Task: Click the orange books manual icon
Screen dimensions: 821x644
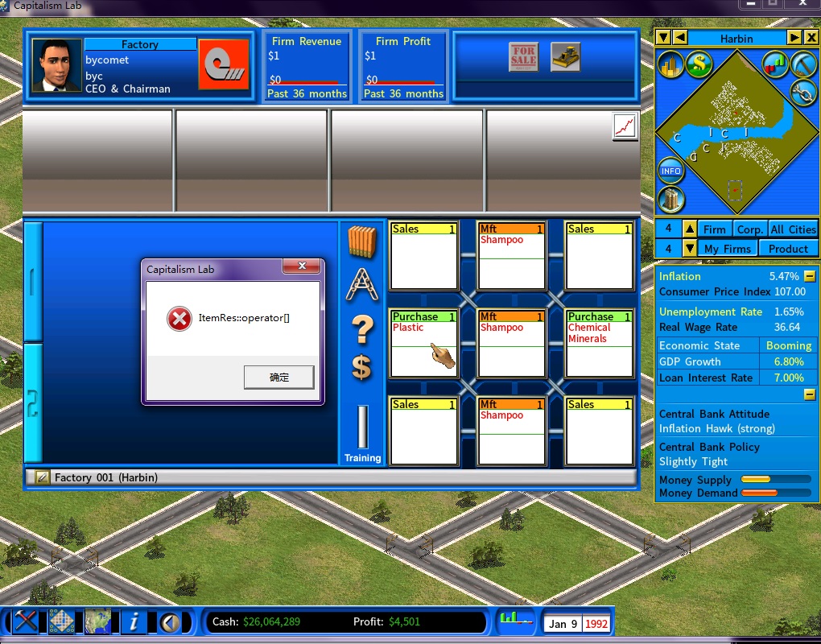Action: [x=362, y=242]
